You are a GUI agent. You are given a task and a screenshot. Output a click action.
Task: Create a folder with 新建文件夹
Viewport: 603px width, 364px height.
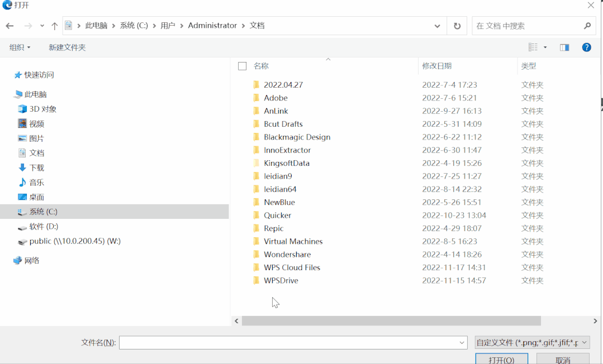coord(67,47)
